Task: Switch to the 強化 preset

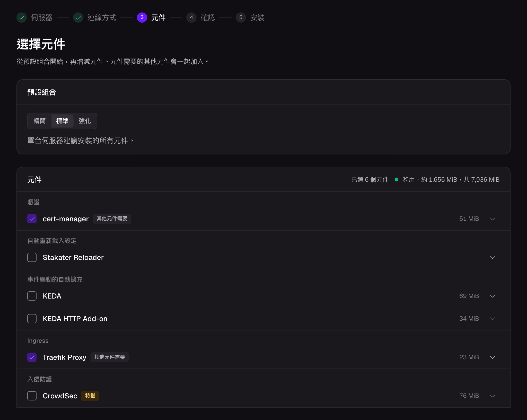Action: click(x=85, y=121)
